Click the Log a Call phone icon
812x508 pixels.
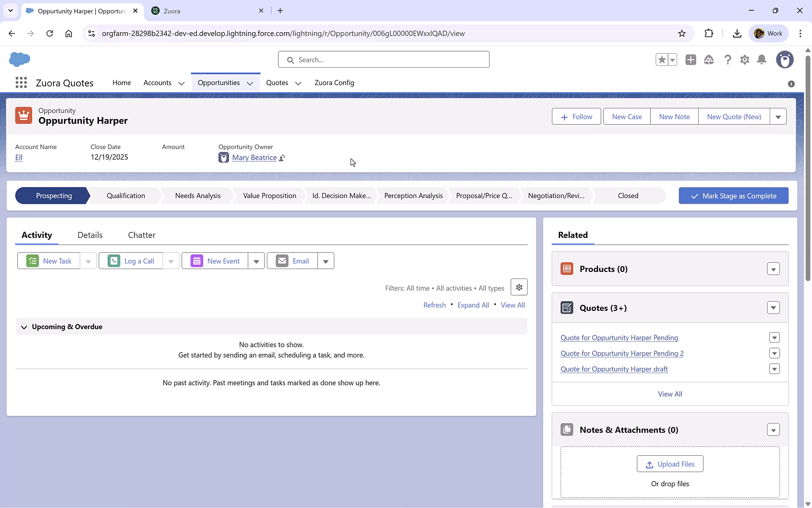pyautogui.click(x=113, y=261)
